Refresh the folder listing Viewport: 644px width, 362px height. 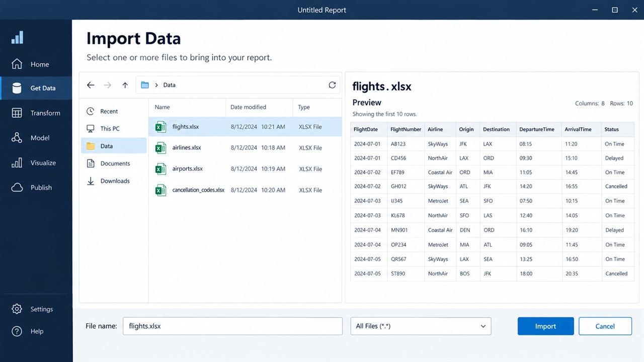[x=332, y=85]
